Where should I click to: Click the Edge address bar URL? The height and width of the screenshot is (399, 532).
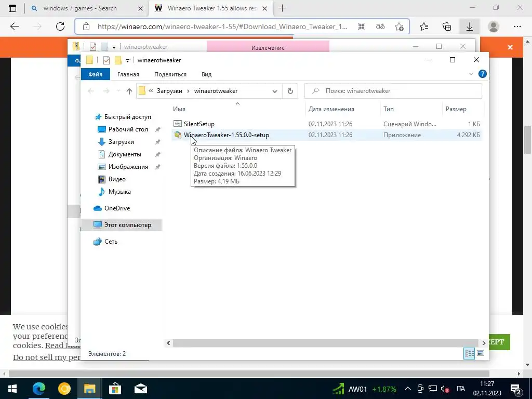coord(222,26)
